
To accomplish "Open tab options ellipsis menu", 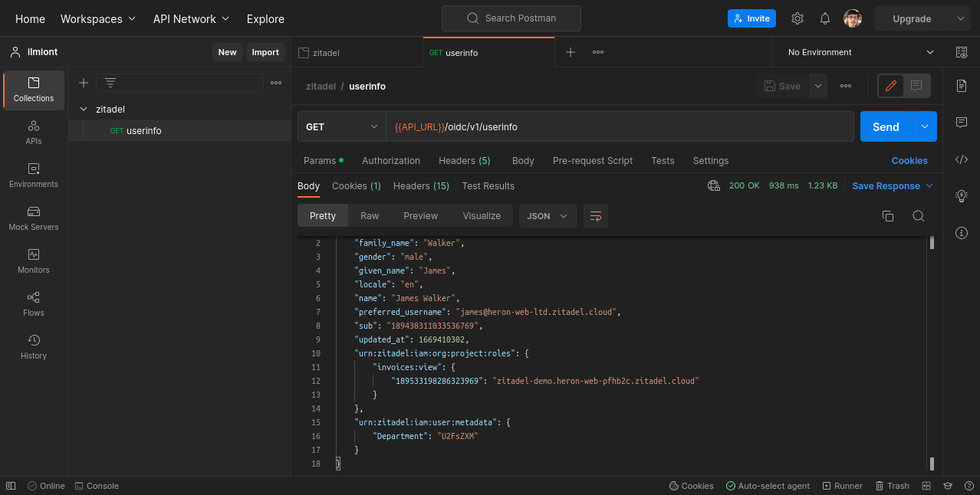I will [598, 52].
